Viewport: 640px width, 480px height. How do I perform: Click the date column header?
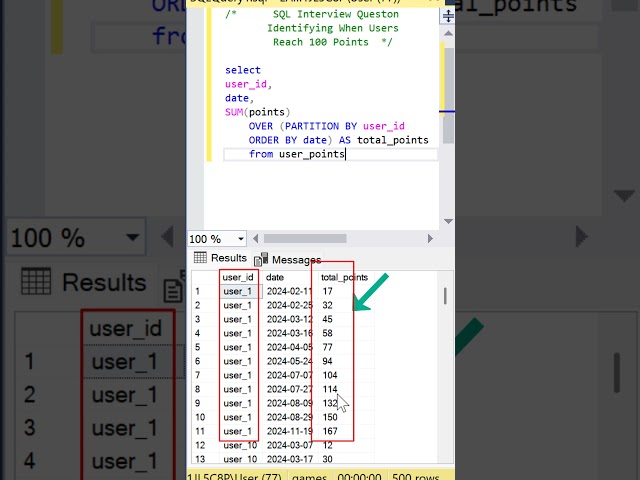(x=275, y=278)
